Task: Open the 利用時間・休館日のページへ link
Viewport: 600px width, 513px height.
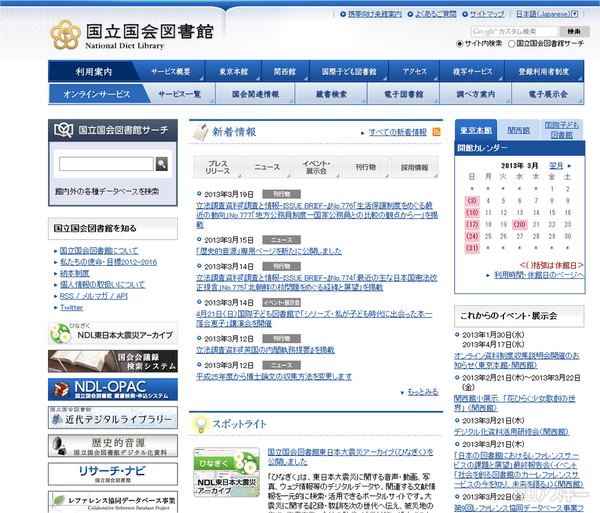Action: click(x=539, y=275)
